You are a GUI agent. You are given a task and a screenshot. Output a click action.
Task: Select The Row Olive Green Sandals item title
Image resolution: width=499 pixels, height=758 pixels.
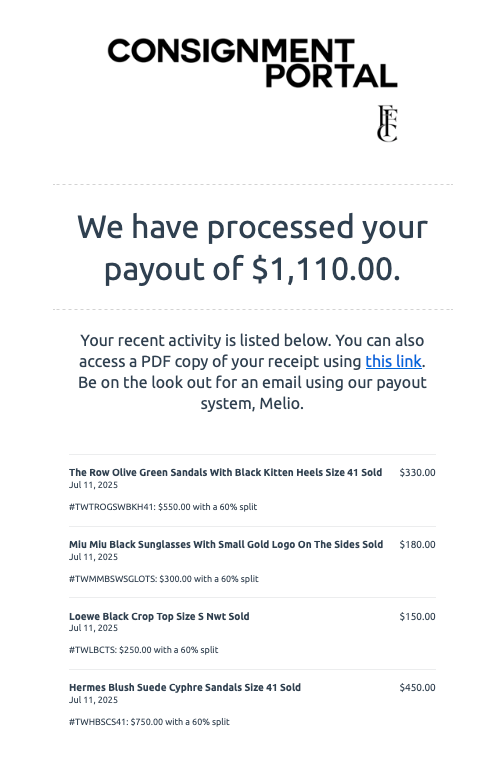225,472
